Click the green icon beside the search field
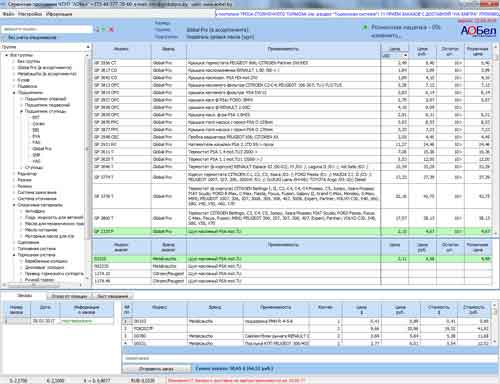Screen dimensions: 500x384 tap(104, 29)
